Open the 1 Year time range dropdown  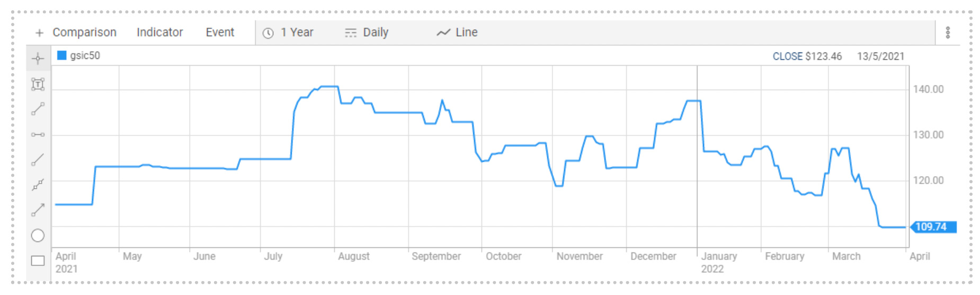(289, 33)
